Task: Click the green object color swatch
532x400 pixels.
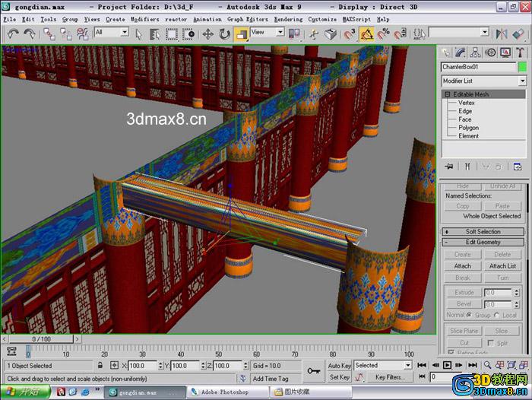Action: coord(523,67)
